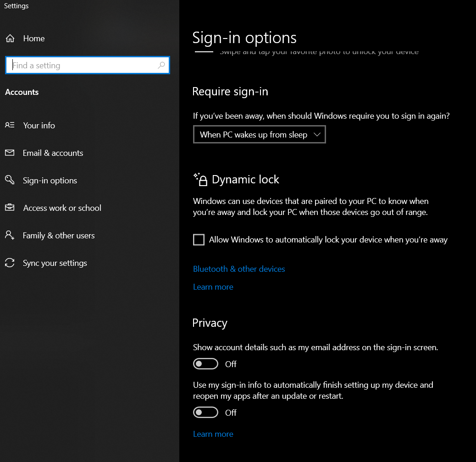The width and height of the screenshot is (476, 462).
Task: Enable reopening apps after update or restart
Action: [x=205, y=412]
